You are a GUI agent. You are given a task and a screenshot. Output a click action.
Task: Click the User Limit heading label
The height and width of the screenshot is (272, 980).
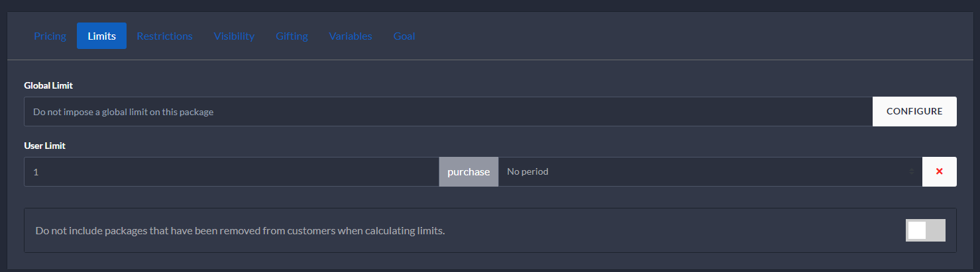point(44,146)
